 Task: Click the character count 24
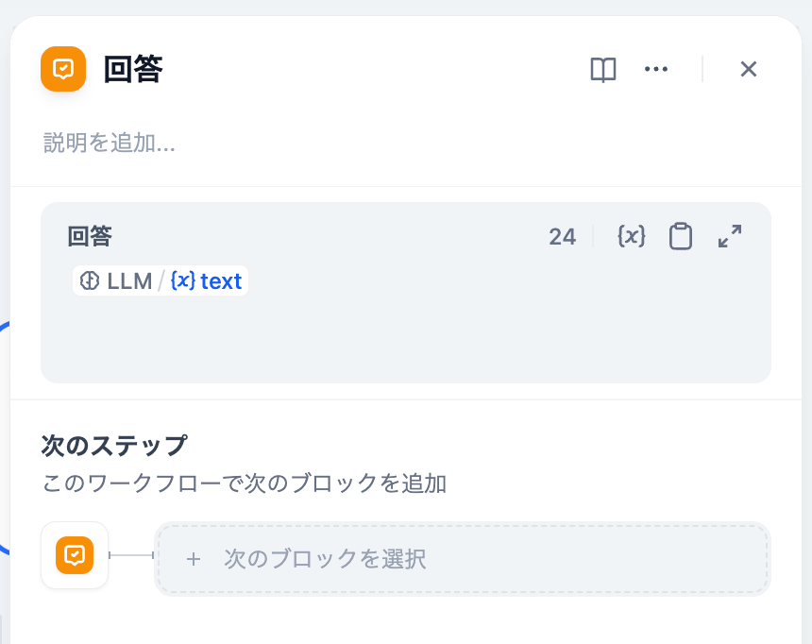(x=562, y=237)
